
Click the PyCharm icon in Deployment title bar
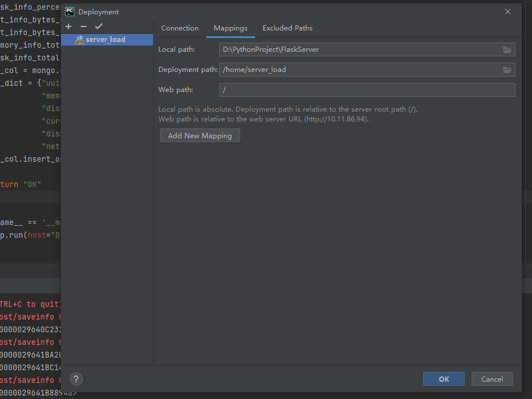point(70,12)
